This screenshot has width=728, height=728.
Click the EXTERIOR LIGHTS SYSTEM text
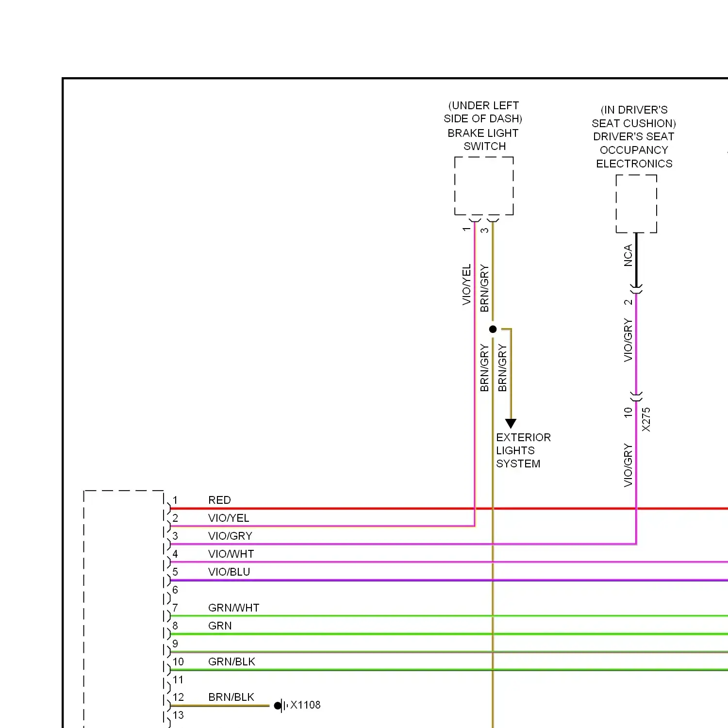click(523, 450)
